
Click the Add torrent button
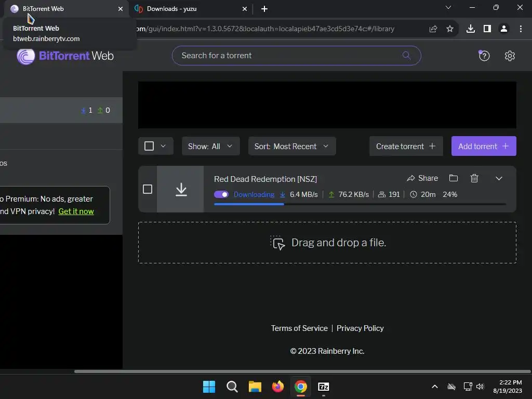click(484, 146)
